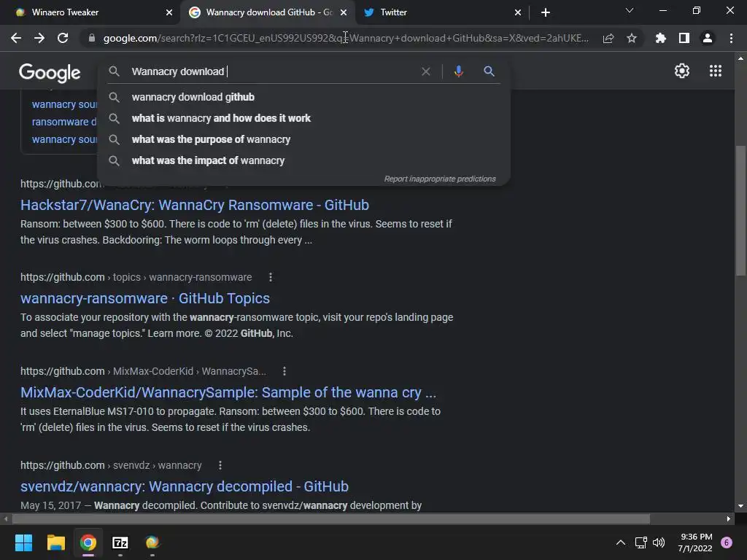The height and width of the screenshot is (560, 747).
Task: Open Winaero Tweaker taskbar icon
Action: (x=152, y=542)
